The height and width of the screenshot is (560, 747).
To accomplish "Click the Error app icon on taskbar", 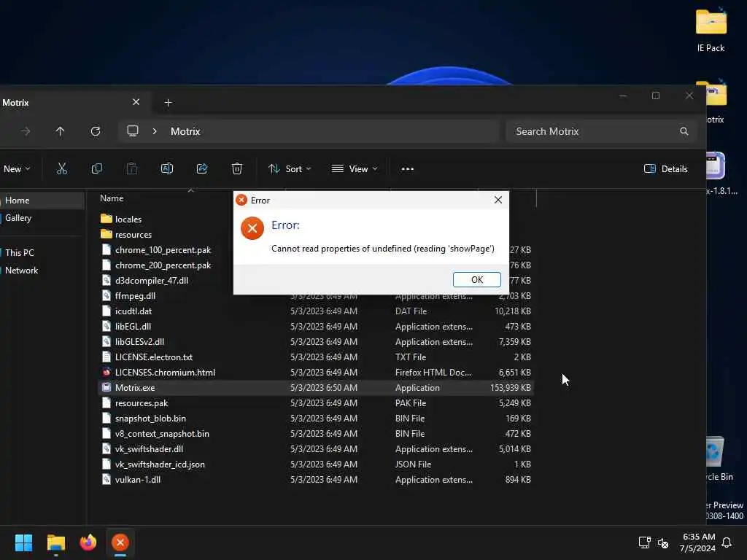I will [x=120, y=542].
